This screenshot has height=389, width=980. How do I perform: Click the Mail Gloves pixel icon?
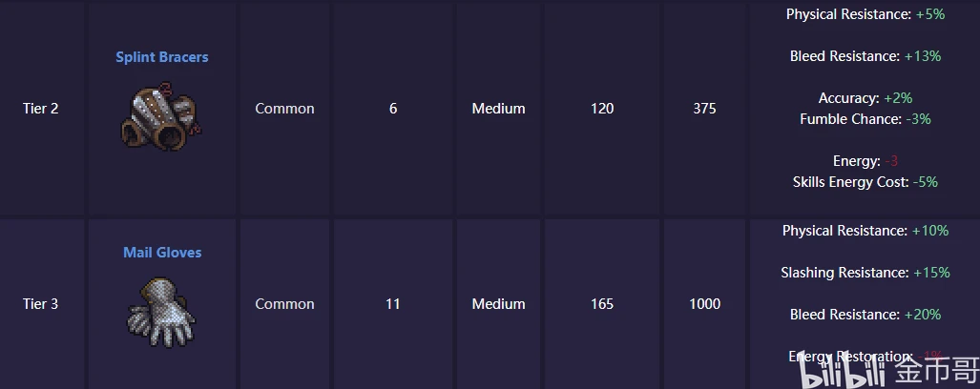pyautogui.click(x=162, y=312)
